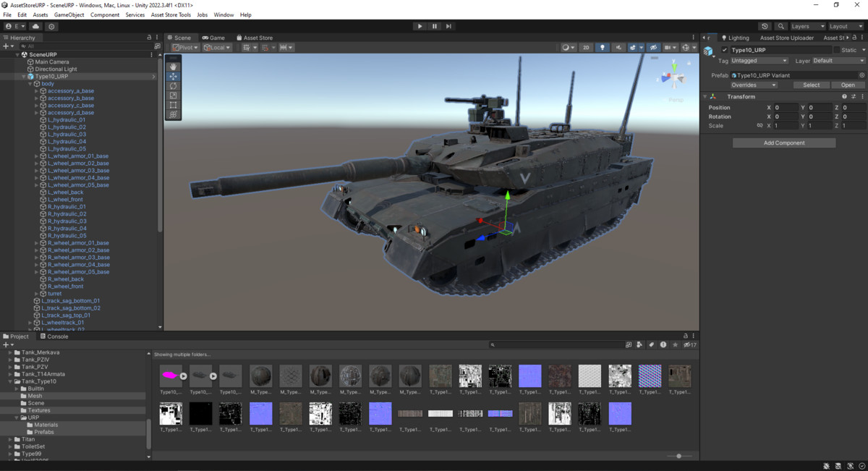Click the Y axis on the scene gizmo
Viewport: 868px width, 471px height.
click(x=673, y=65)
